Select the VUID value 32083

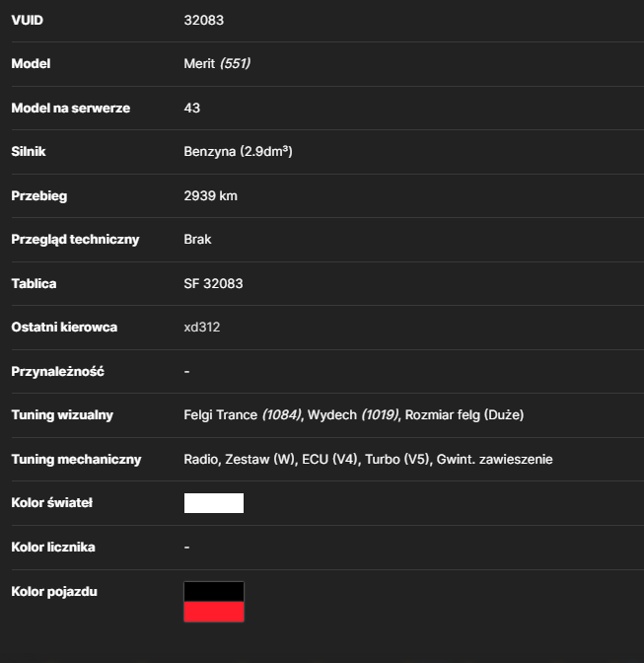point(204,20)
